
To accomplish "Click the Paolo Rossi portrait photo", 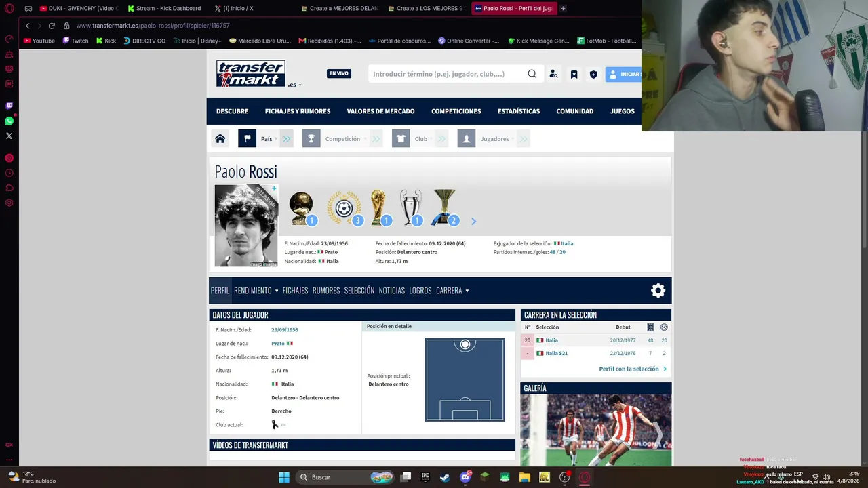I will [246, 225].
